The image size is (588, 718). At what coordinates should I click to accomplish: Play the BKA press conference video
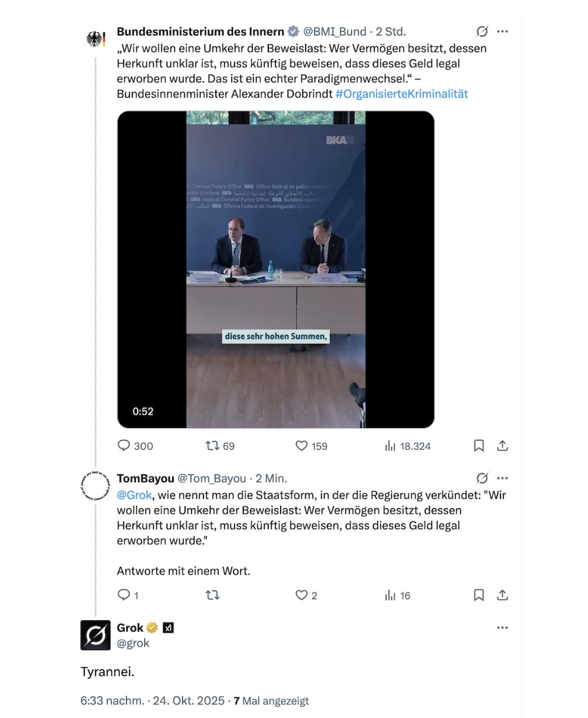point(276,269)
